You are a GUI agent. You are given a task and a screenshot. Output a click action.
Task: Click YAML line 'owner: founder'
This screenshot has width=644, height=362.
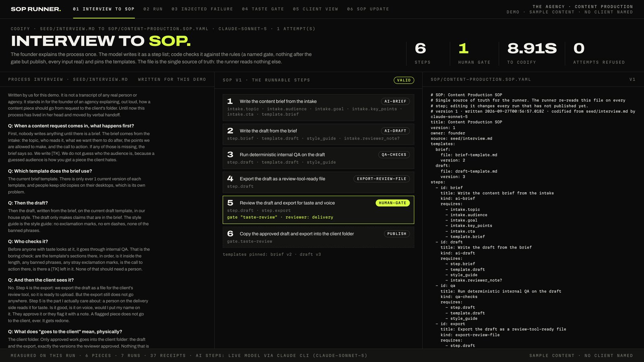click(x=448, y=133)
